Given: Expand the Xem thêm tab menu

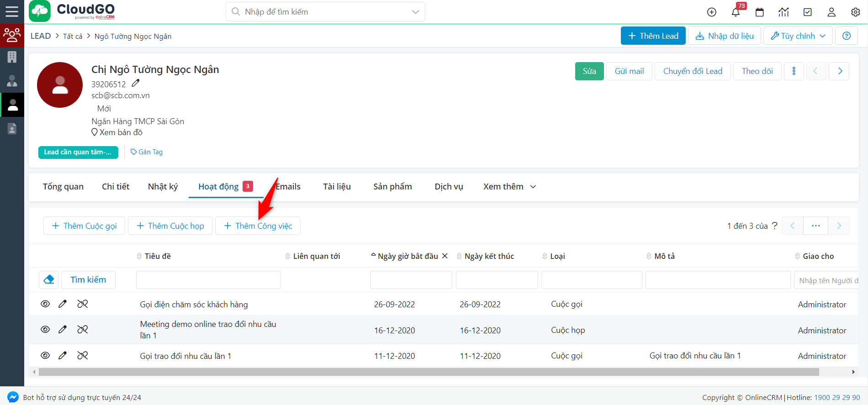Looking at the screenshot, I should tap(509, 186).
